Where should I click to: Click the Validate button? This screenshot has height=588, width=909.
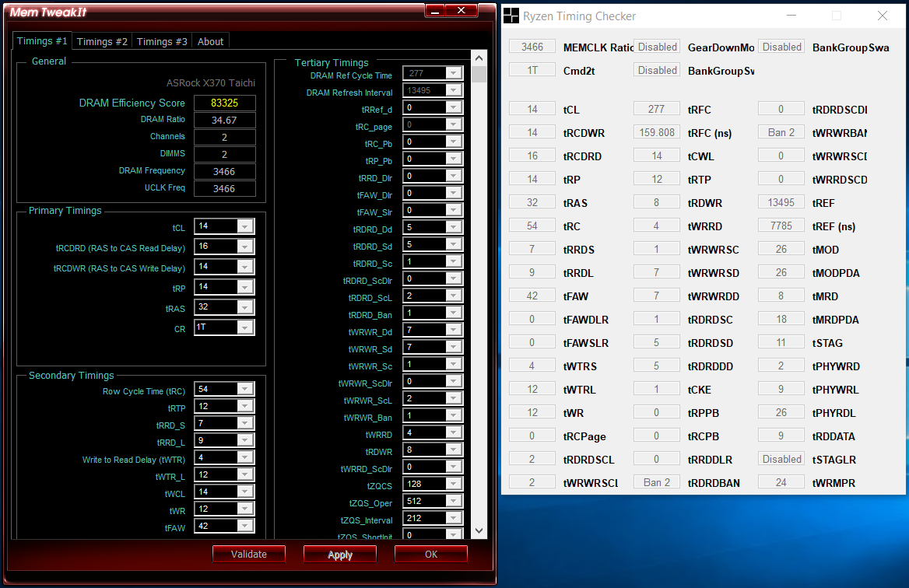pos(249,555)
